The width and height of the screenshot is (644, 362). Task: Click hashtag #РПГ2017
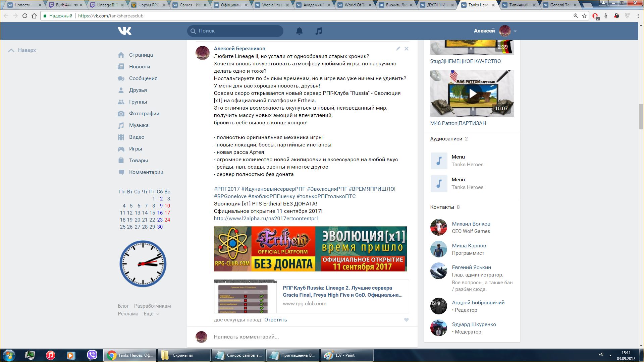pos(227,189)
